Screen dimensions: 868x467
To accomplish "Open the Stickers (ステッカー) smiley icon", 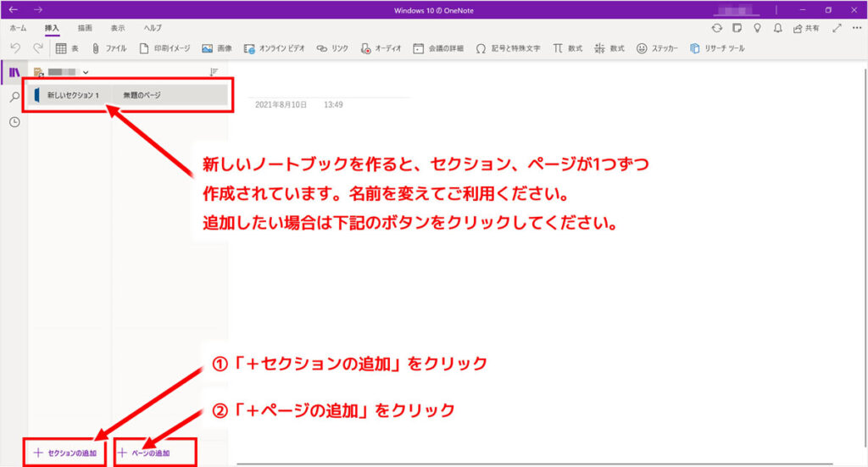I will coord(642,48).
